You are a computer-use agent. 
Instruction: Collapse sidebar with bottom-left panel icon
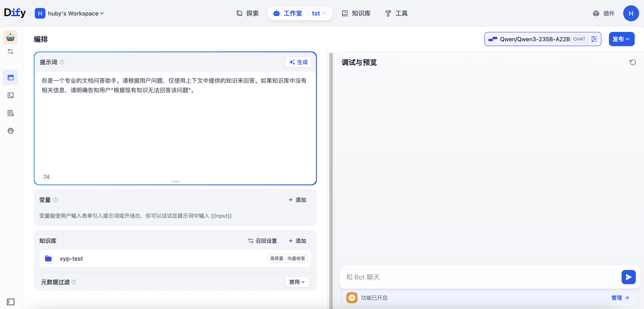pyautogui.click(x=10, y=302)
